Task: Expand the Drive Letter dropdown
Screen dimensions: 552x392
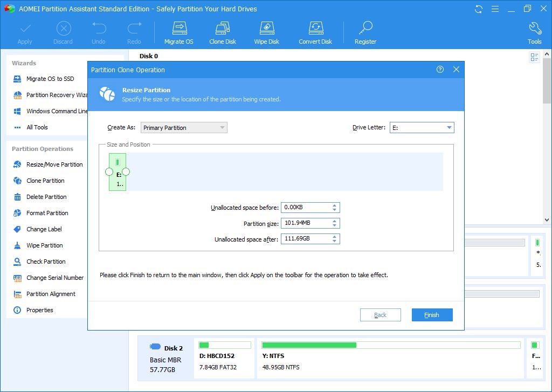Action: [x=448, y=128]
